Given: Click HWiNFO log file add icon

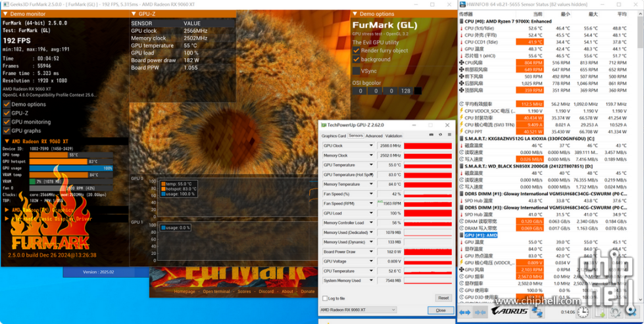Looking at the screenshot, I should click(x=600, y=312).
